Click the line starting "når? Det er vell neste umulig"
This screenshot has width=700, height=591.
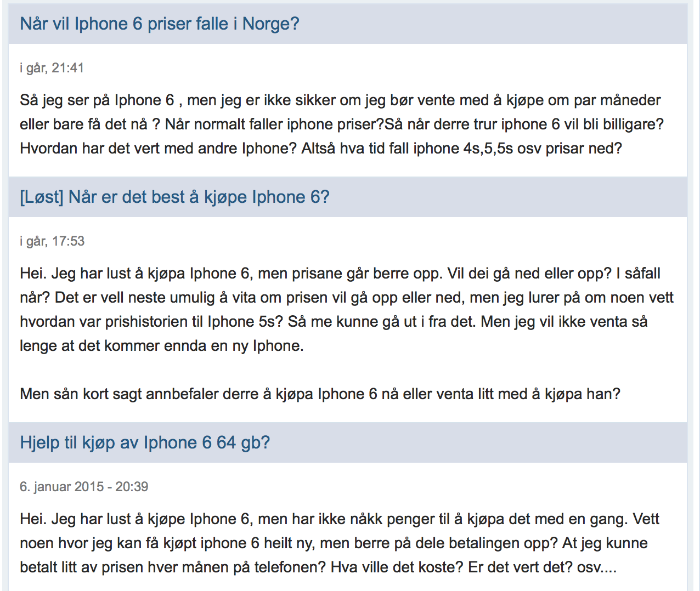point(347,297)
